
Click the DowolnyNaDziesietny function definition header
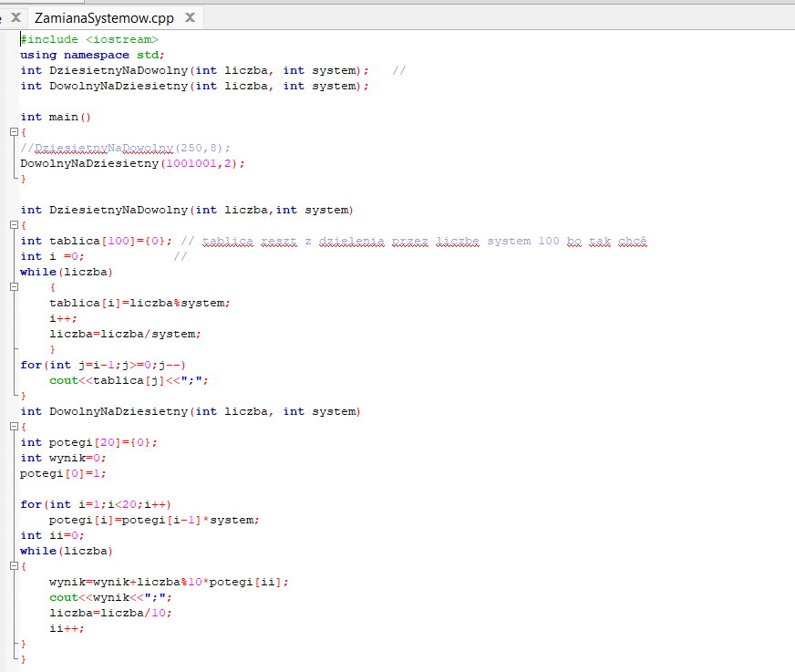(191, 411)
